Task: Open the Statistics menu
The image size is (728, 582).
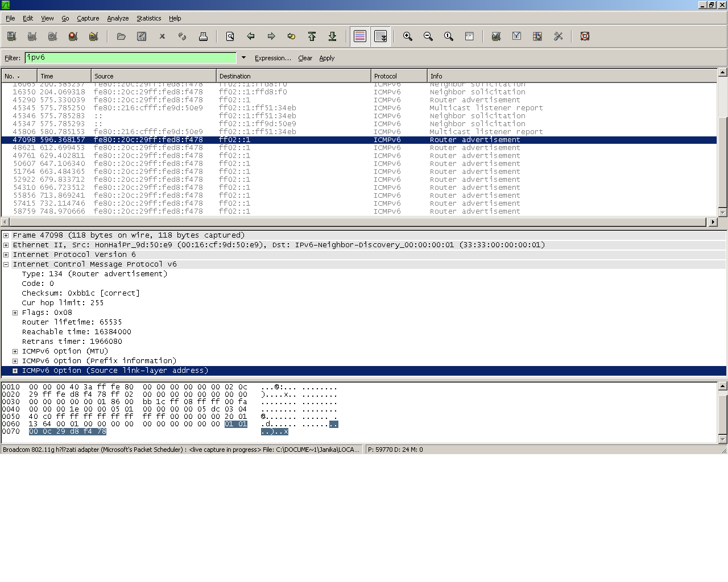Action: tap(148, 18)
